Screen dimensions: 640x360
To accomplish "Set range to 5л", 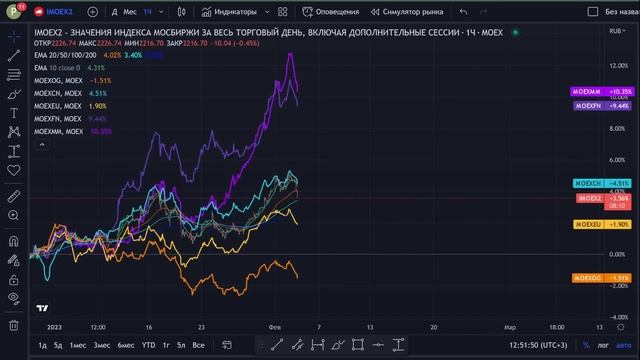I will (181, 345).
